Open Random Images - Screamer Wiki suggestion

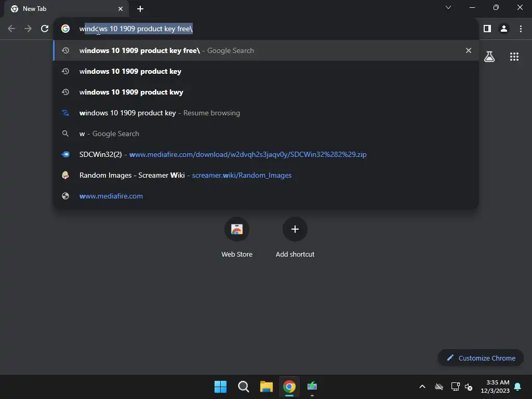pos(267,175)
